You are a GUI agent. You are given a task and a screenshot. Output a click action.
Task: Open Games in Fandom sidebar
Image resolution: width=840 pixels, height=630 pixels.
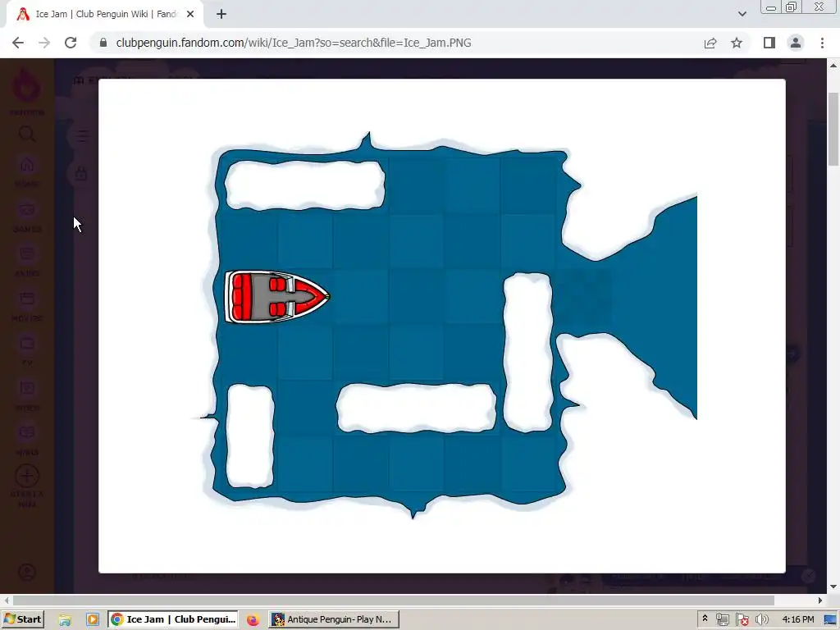27,217
